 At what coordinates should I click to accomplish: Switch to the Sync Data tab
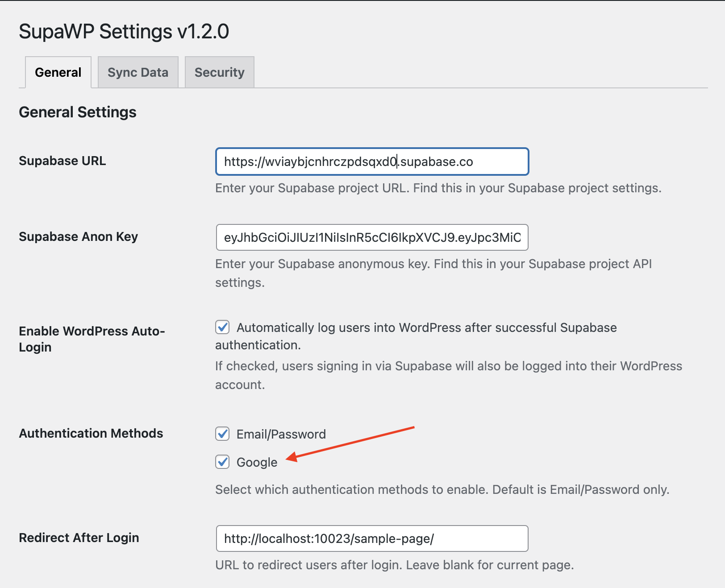tap(137, 72)
